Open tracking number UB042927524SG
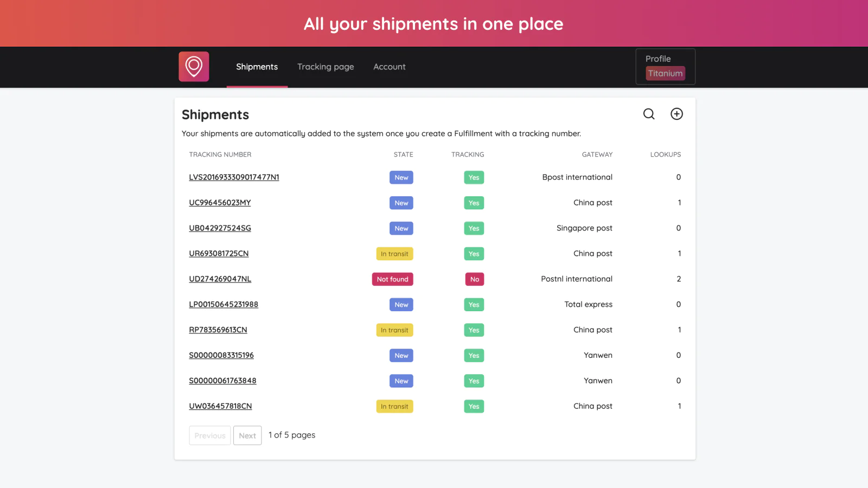 [220, 228]
